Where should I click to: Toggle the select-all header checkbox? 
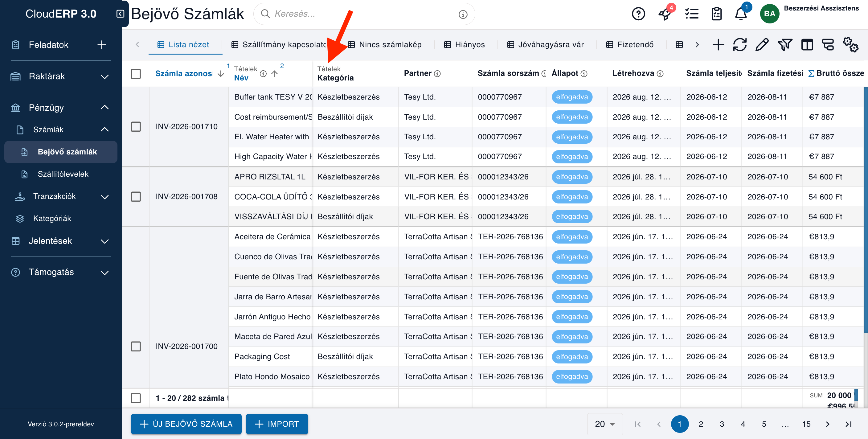click(x=136, y=74)
